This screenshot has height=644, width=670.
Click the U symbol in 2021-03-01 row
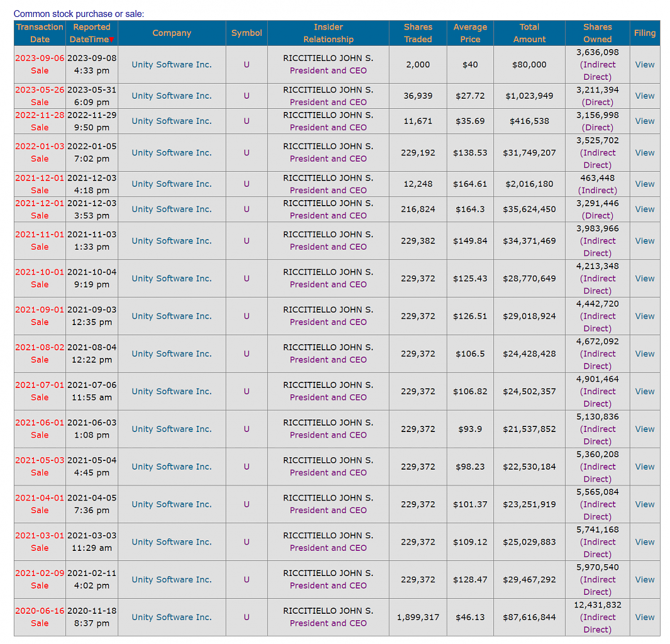tap(246, 541)
